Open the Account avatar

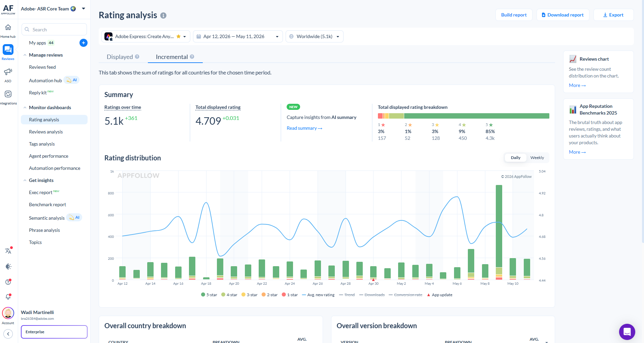(8, 313)
